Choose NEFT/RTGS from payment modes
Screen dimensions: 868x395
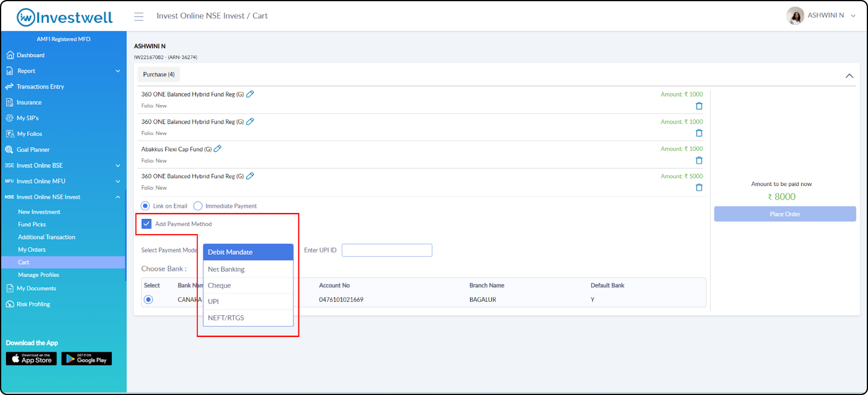click(248, 318)
